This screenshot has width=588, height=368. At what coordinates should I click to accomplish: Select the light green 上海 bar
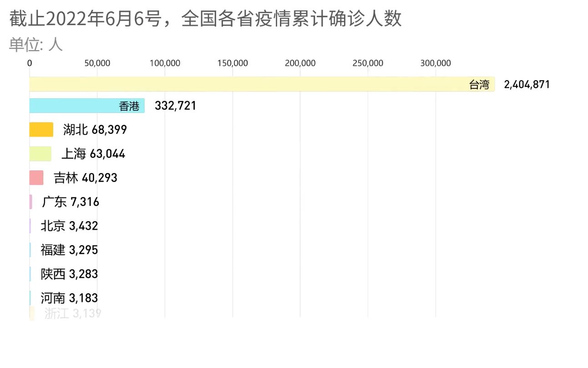pos(41,153)
